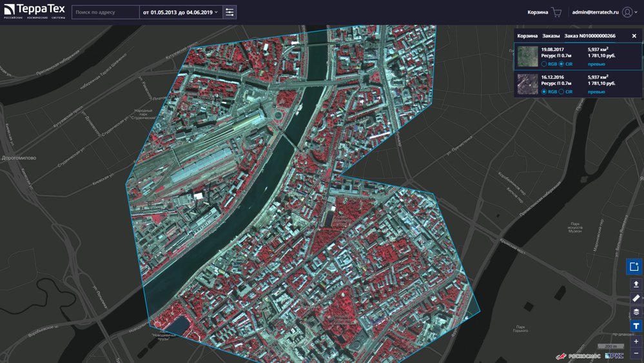Select CIR for the 16.12.2016 image

pyautogui.click(x=565, y=92)
